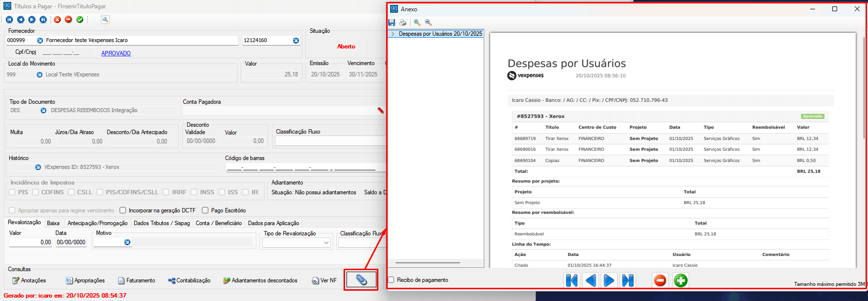Open the APROVADO link
This screenshot has height=301, width=868.
pos(116,53)
